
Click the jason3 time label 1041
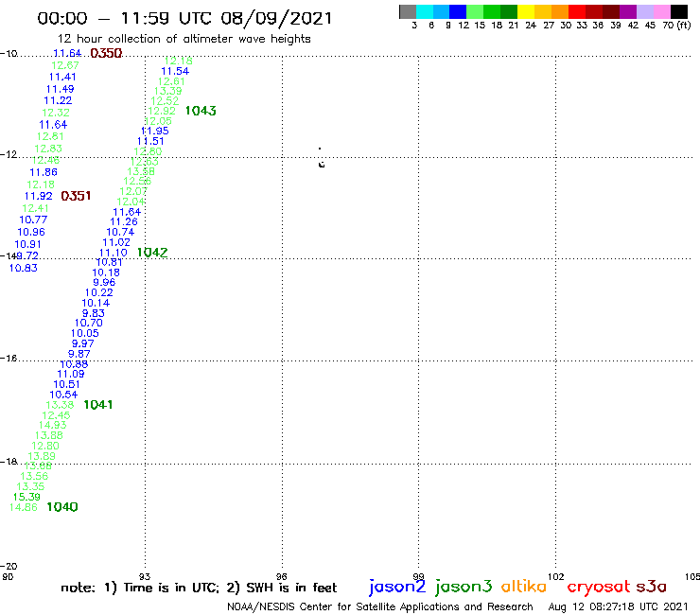(x=98, y=405)
